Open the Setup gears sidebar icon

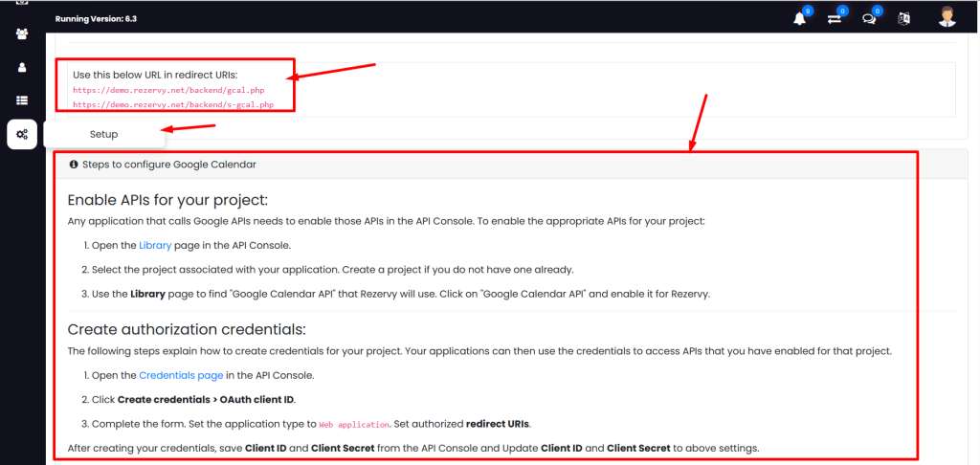22,134
